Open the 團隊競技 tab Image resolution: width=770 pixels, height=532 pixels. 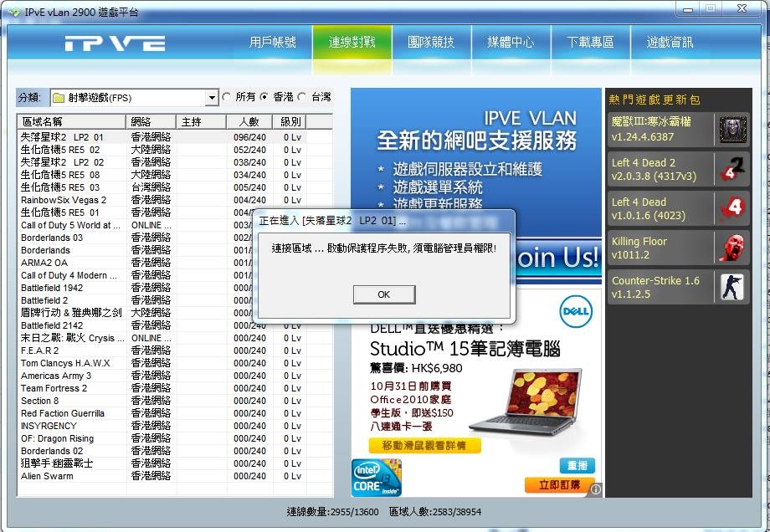[x=431, y=42]
